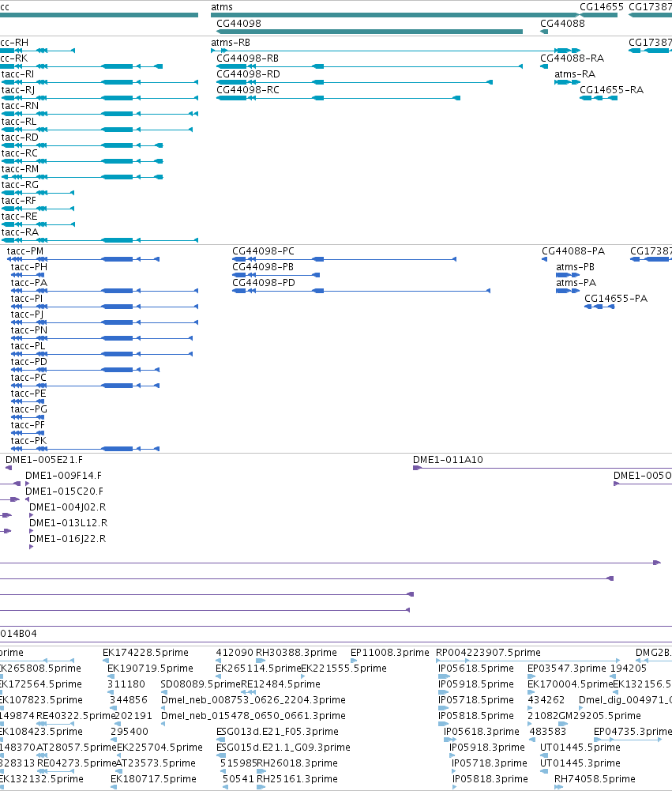Click the DME1-009F14.F clone label

pos(63,475)
